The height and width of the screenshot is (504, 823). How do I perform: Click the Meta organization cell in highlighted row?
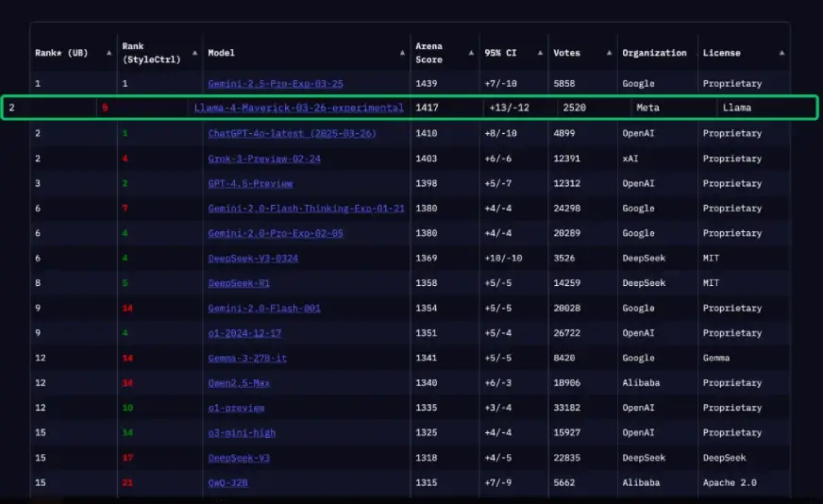coord(647,108)
